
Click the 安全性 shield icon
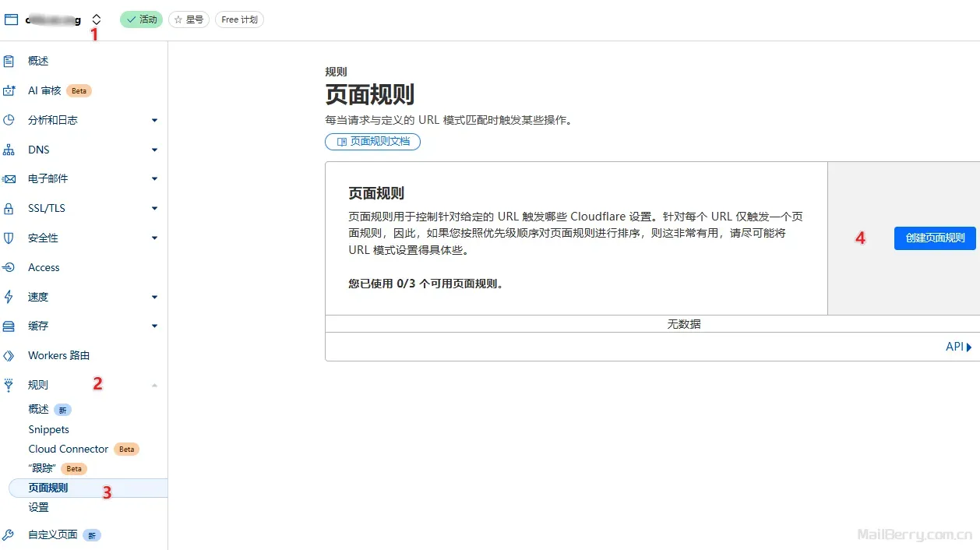coord(9,238)
